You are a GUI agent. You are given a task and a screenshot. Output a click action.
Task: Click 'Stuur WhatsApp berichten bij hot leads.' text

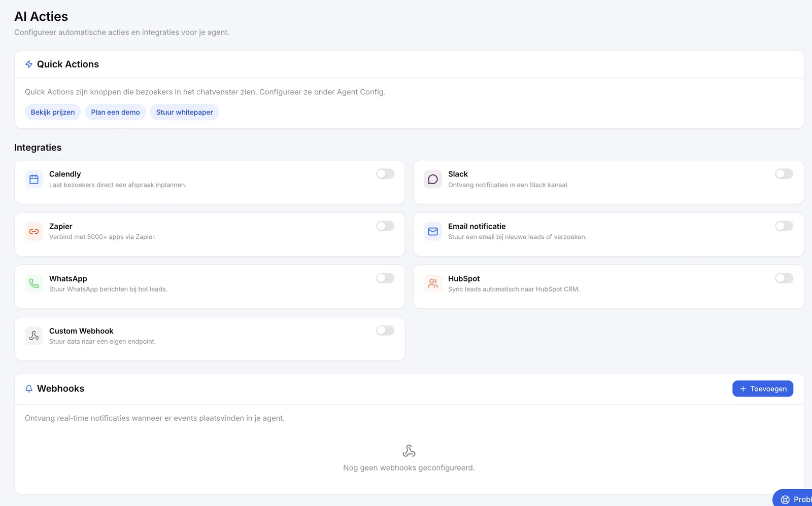(x=108, y=289)
